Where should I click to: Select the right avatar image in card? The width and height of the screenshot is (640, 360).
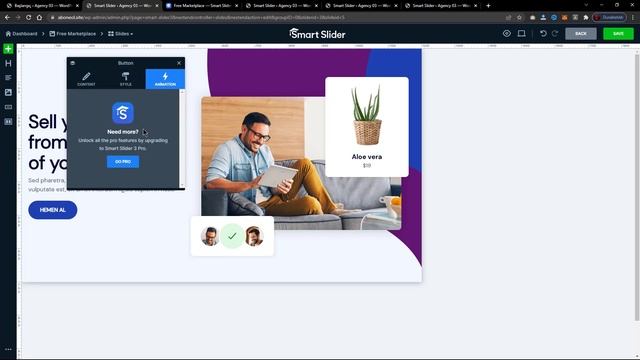point(254,236)
